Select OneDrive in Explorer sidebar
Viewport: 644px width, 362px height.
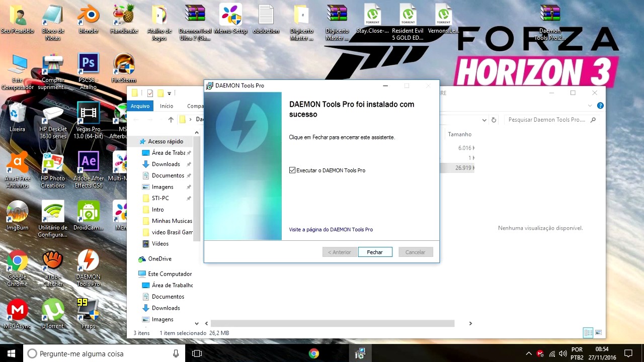159,258
